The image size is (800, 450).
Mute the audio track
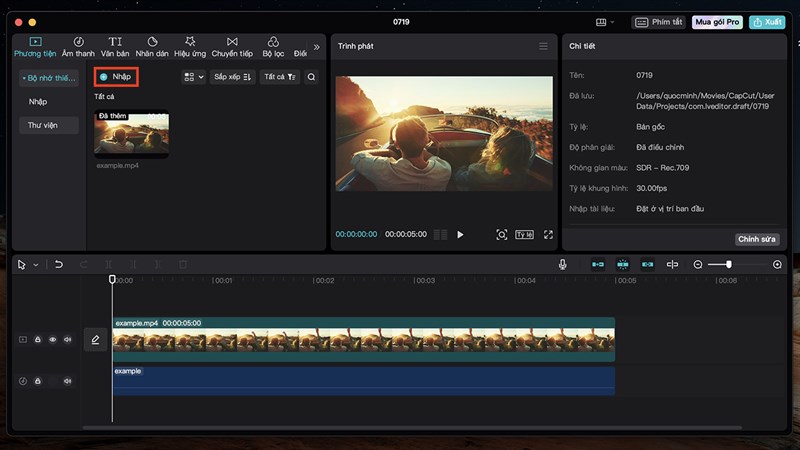[x=67, y=381]
